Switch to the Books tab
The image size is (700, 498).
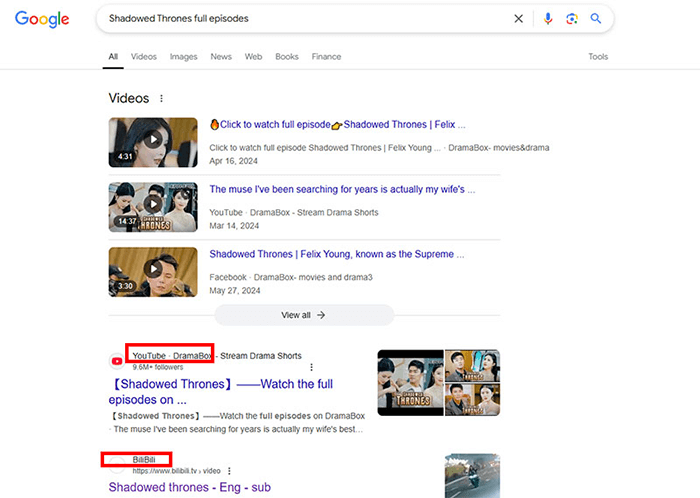[287, 57]
